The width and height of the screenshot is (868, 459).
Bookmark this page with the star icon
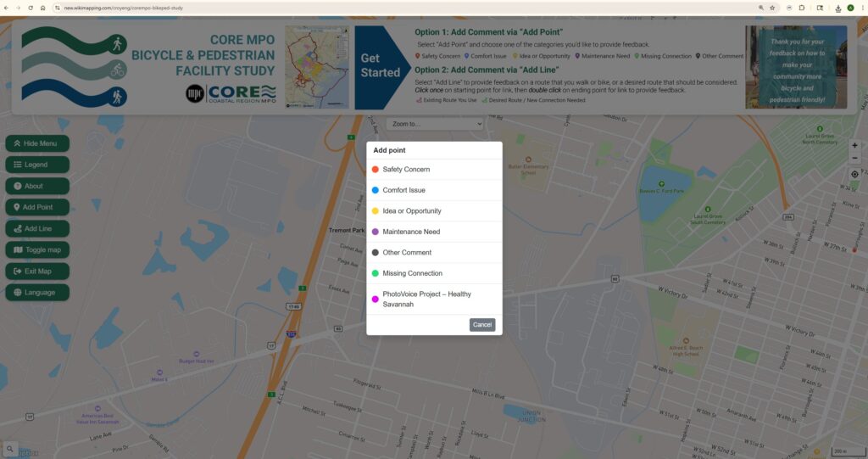coord(772,8)
